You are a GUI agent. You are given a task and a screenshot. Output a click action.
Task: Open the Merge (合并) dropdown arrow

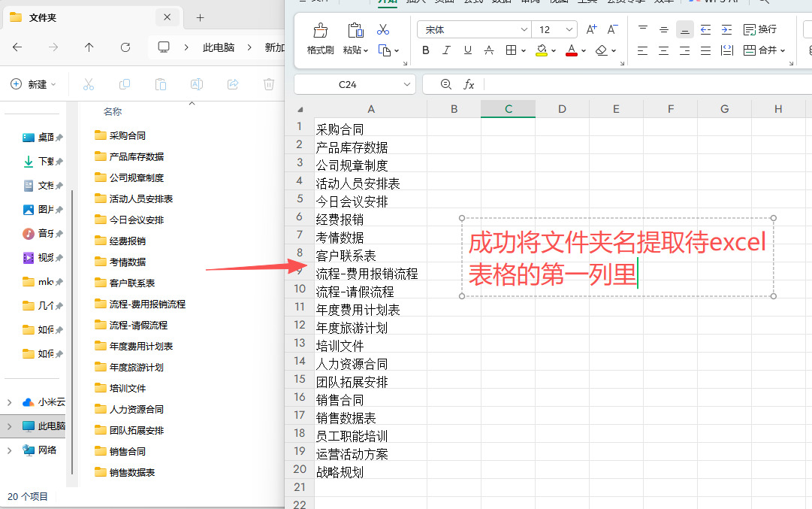point(783,51)
